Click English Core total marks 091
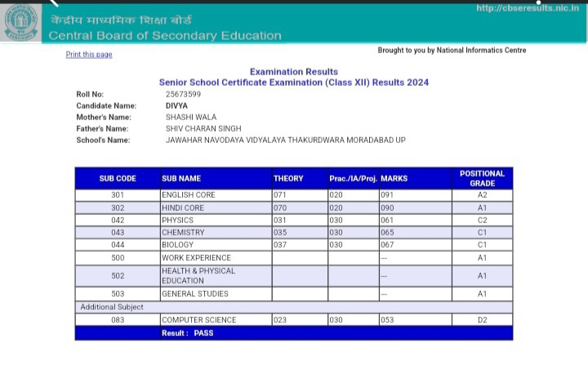This screenshot has width=588, height=371. click(387, 195)
